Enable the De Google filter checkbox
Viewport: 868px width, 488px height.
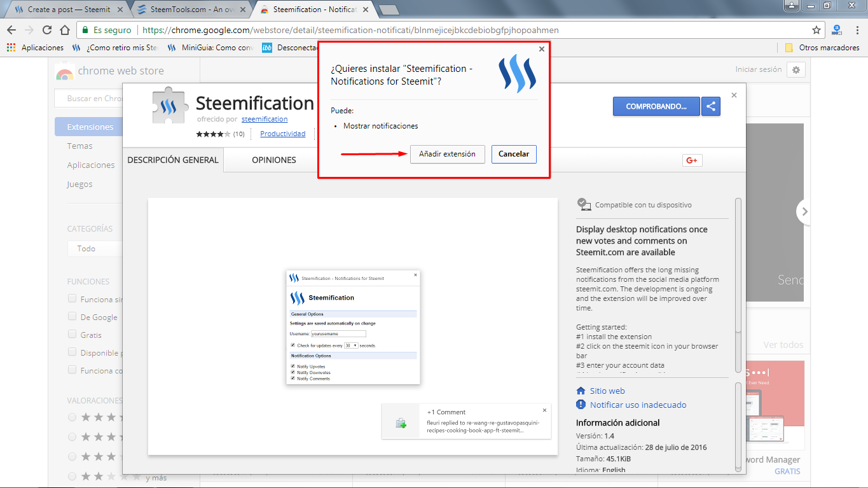(72, 317)
